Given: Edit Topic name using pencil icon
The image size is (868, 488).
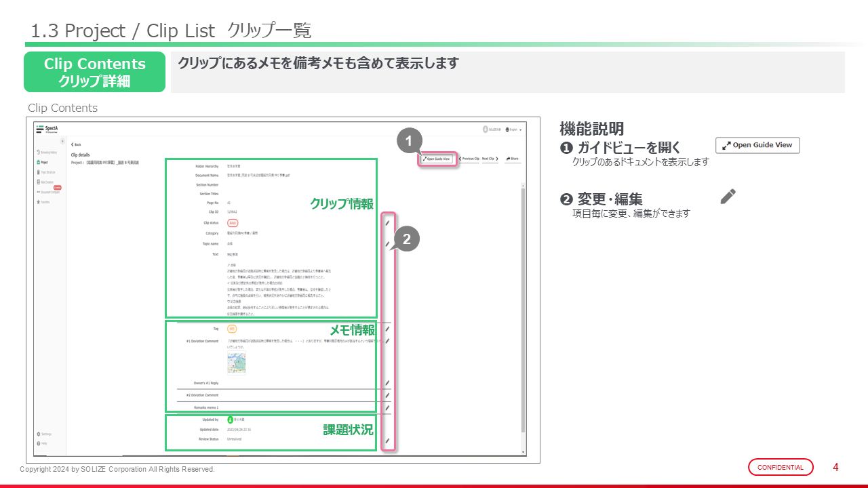Looking at the screenshot, I should coord(388,243).
